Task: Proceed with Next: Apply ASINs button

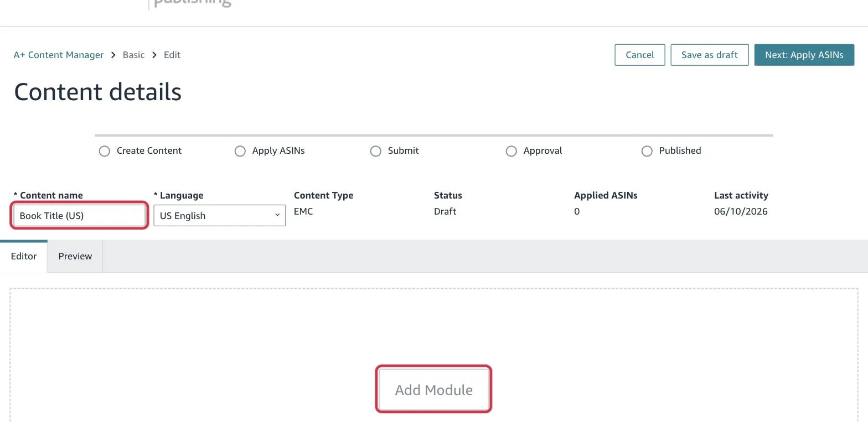Action: [804, 55]
